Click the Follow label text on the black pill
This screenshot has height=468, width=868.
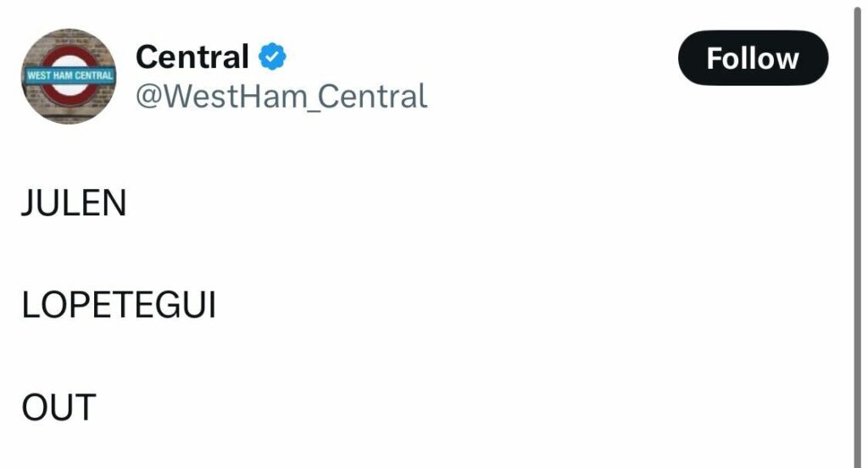[x=753, y=58]
